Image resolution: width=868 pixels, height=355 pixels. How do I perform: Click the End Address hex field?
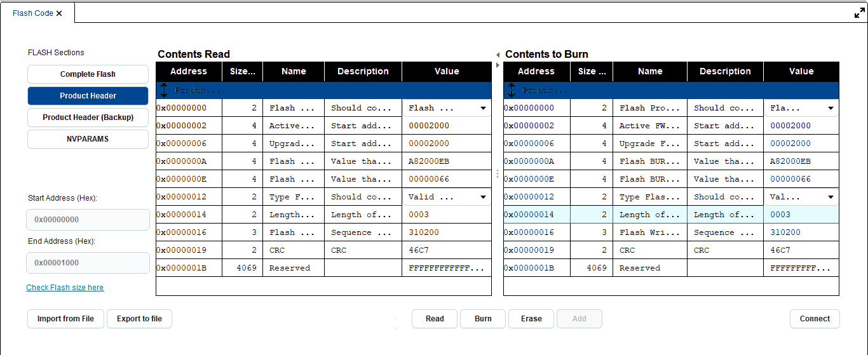point(88,263)
